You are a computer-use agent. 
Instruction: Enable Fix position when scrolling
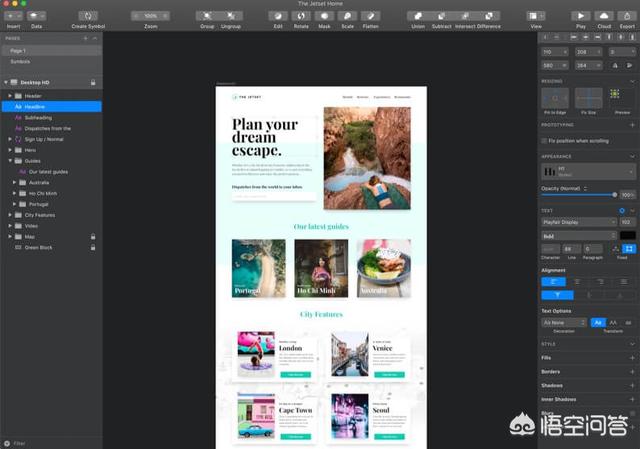pyautogui.click(x=544, y=141)
